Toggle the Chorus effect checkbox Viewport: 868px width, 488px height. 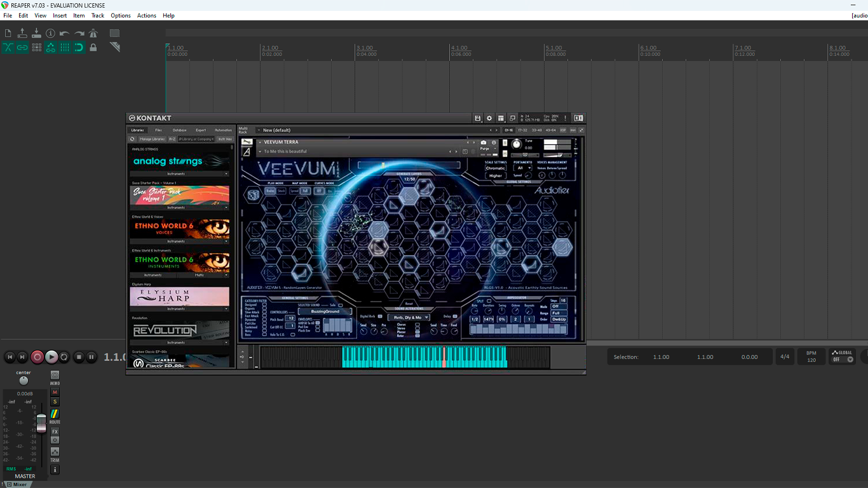(x=417, y=324)
